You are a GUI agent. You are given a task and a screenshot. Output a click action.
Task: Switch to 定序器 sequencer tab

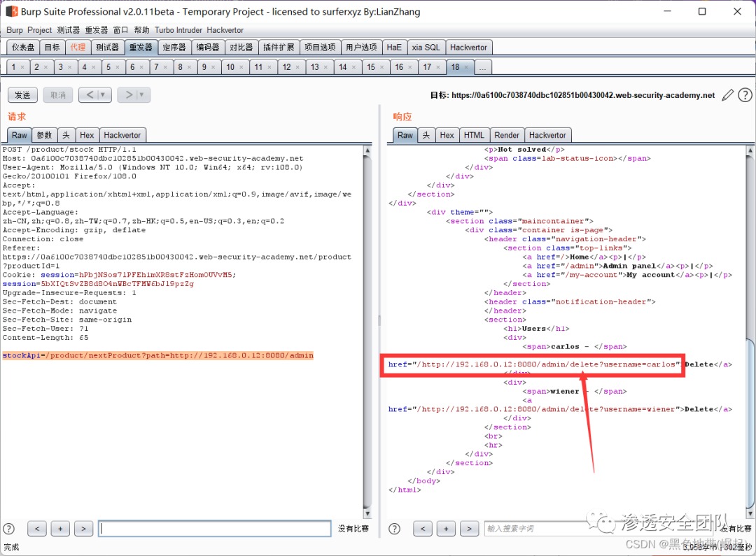tap(174, 48)
